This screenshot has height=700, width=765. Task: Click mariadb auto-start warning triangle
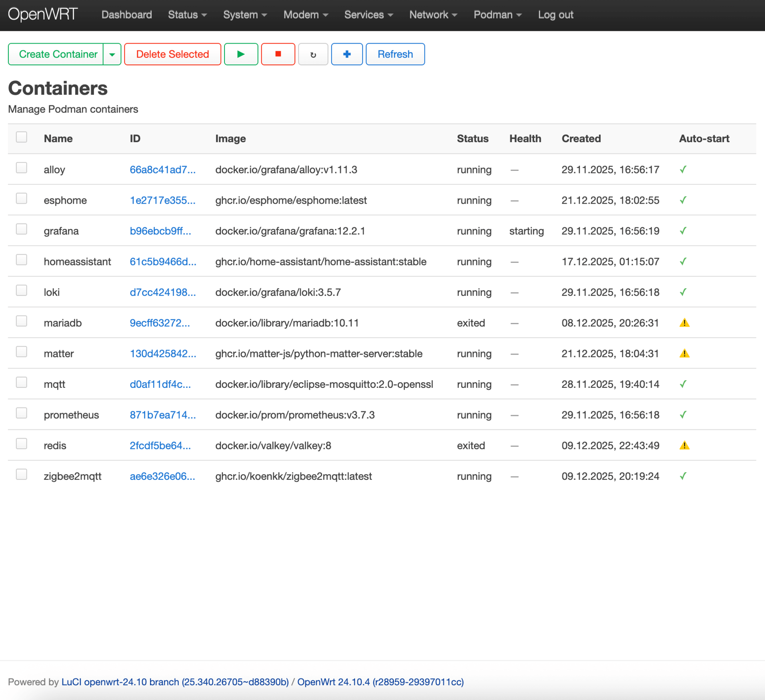[x=684, y=323]
